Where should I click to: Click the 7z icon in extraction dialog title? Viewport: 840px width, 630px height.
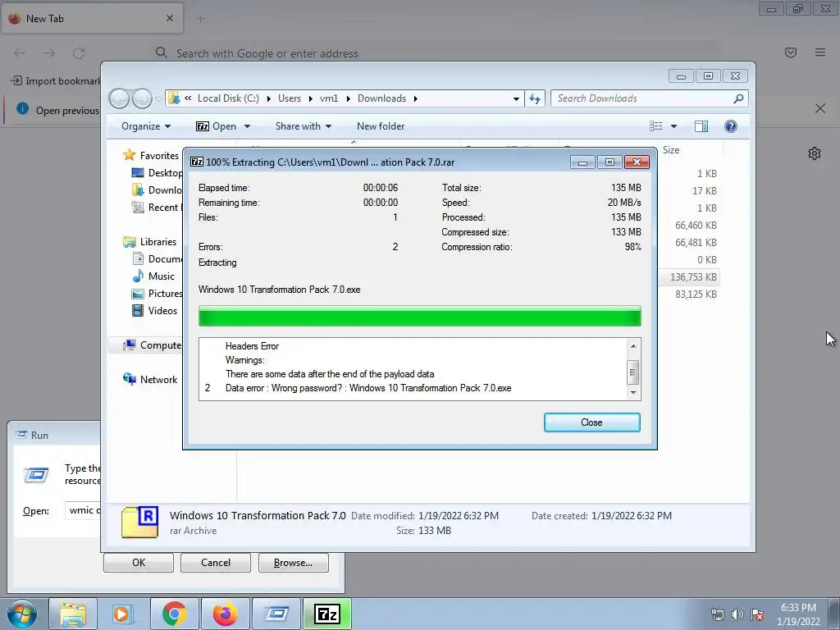(x=197, y=162)
